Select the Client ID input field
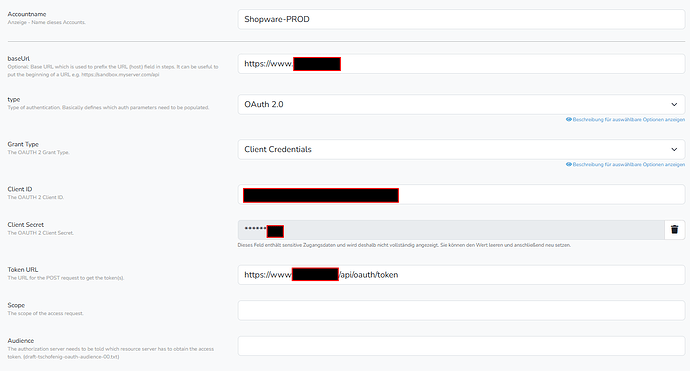 (461, 195)
